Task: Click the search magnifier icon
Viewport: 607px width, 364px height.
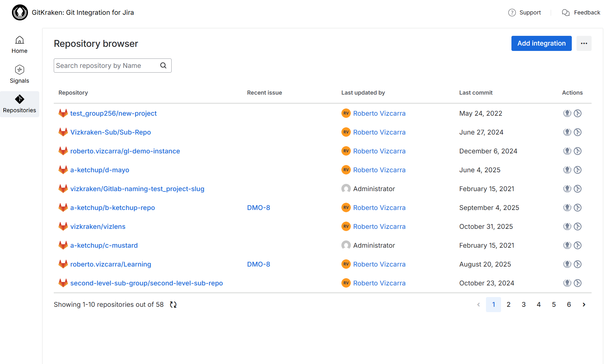Action: click(163, 65)
